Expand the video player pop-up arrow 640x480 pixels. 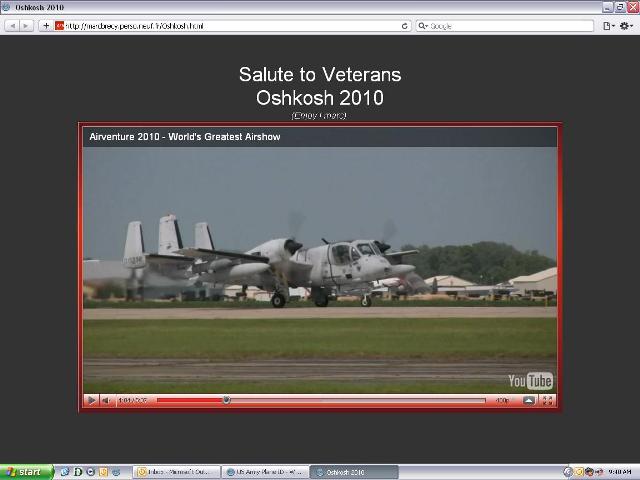click(x=529, y=400)
